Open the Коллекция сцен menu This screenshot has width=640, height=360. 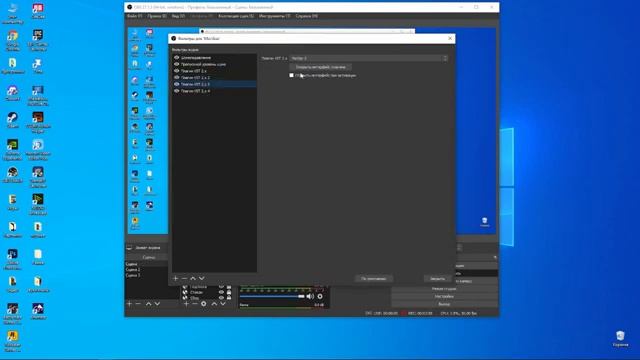pyautogui.click(x=236, y=16)
